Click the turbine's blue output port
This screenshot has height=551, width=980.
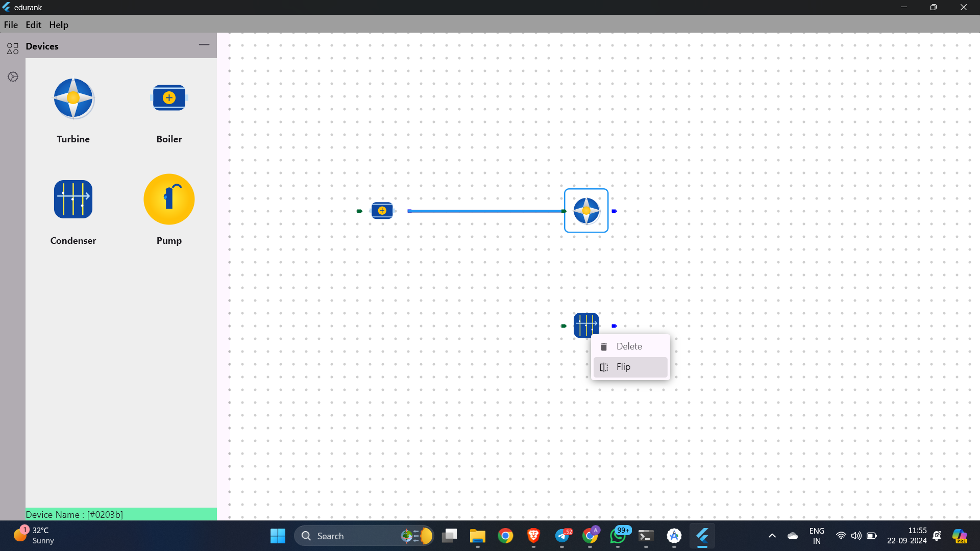[614, 211]
